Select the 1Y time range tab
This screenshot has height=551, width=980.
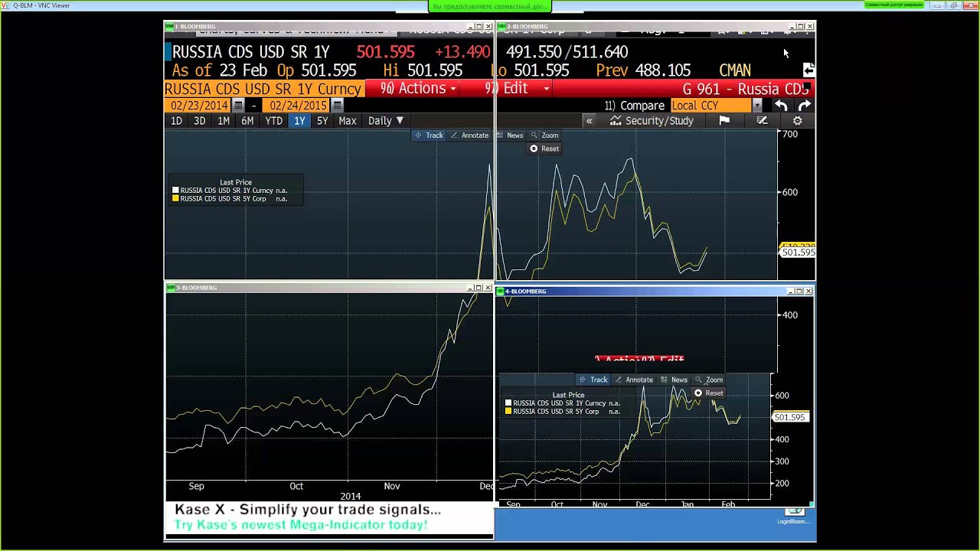click(x=299, y=121)
